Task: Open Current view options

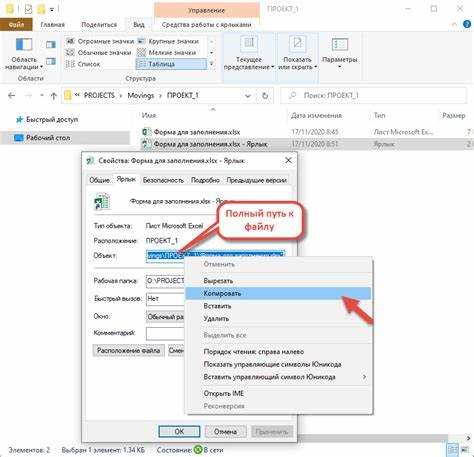Action: tap(249, 53)
